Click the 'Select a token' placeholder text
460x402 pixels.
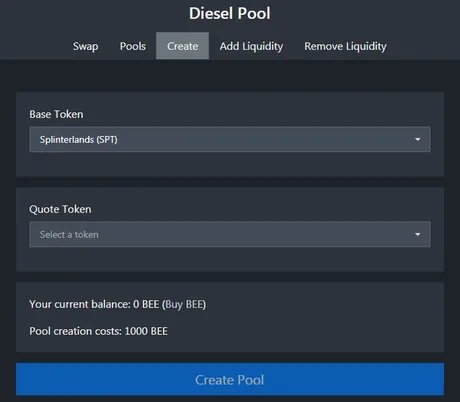point(69,235)
